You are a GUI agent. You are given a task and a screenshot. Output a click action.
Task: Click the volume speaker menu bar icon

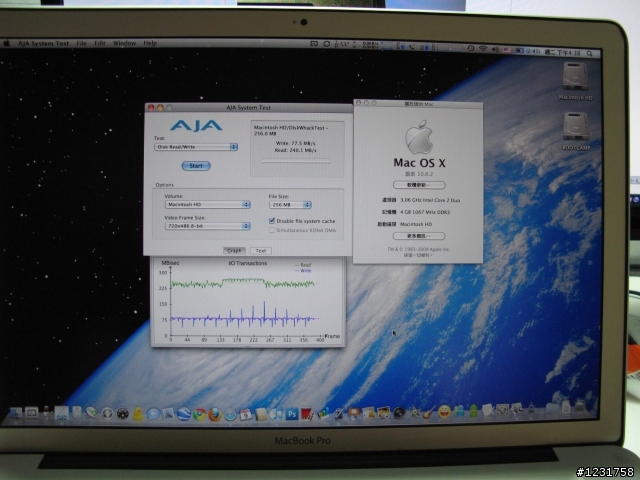pos(495,49)
